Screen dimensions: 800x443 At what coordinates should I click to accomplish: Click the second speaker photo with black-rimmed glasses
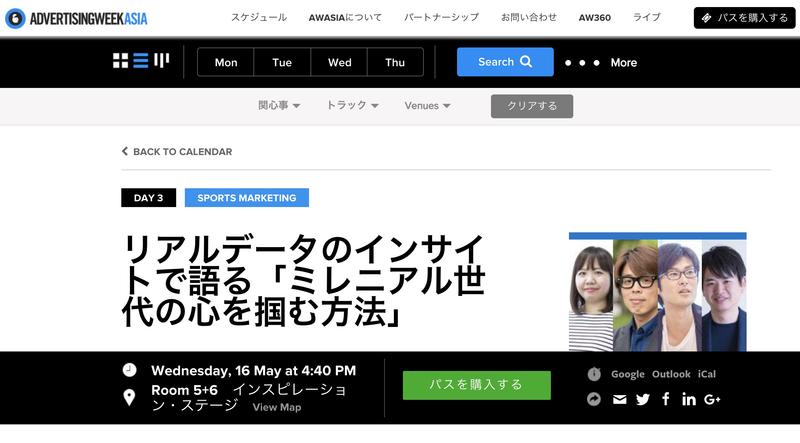pos(635,296)
